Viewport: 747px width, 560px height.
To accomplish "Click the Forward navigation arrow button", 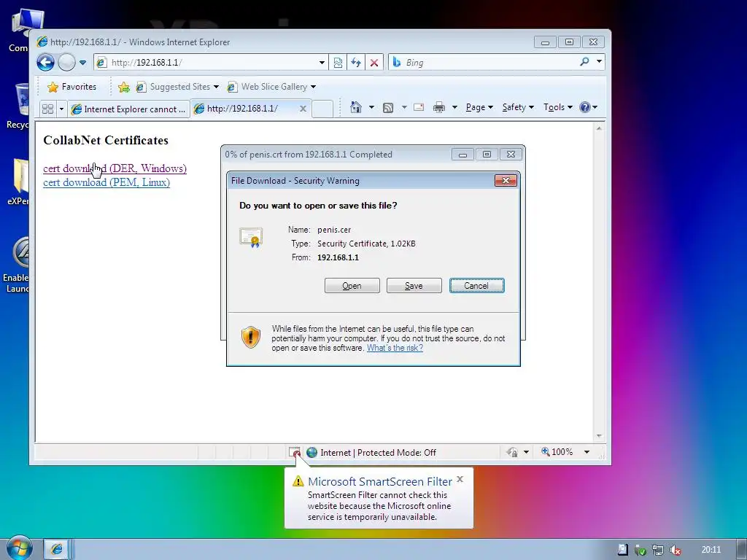I will click(66, 63).
